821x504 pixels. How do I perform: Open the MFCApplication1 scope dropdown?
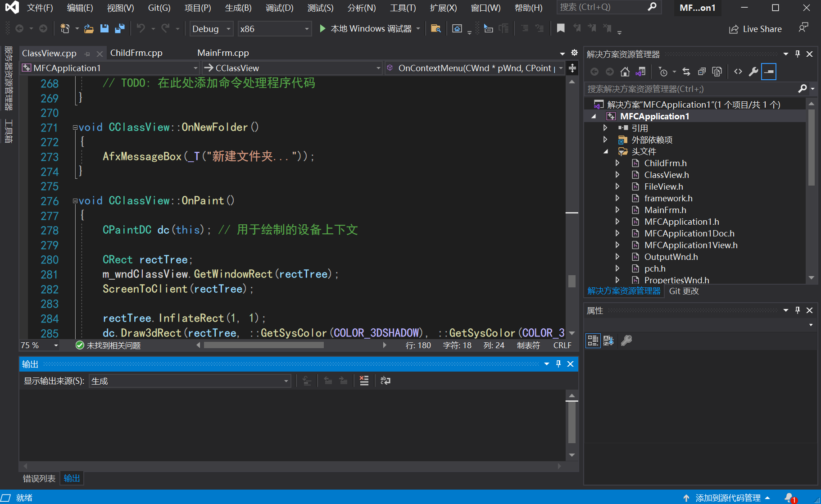pos(110,68)
